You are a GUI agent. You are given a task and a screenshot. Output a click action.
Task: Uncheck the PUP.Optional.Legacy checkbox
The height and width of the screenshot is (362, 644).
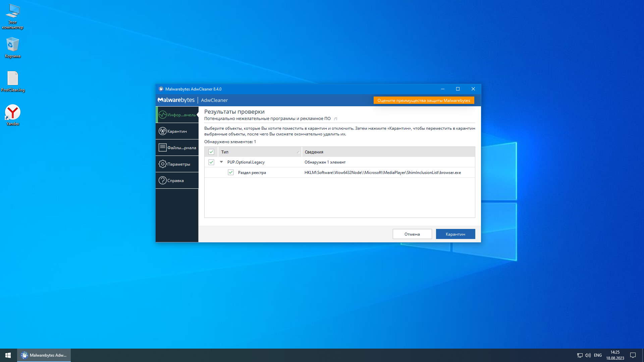click(x=211, y=162)
